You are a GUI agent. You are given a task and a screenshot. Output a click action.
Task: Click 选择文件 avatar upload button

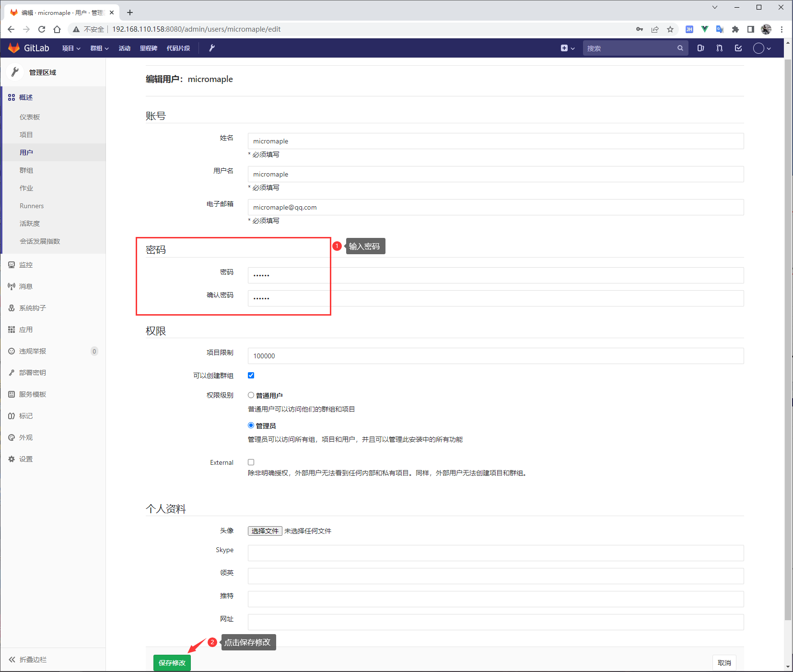265,531
